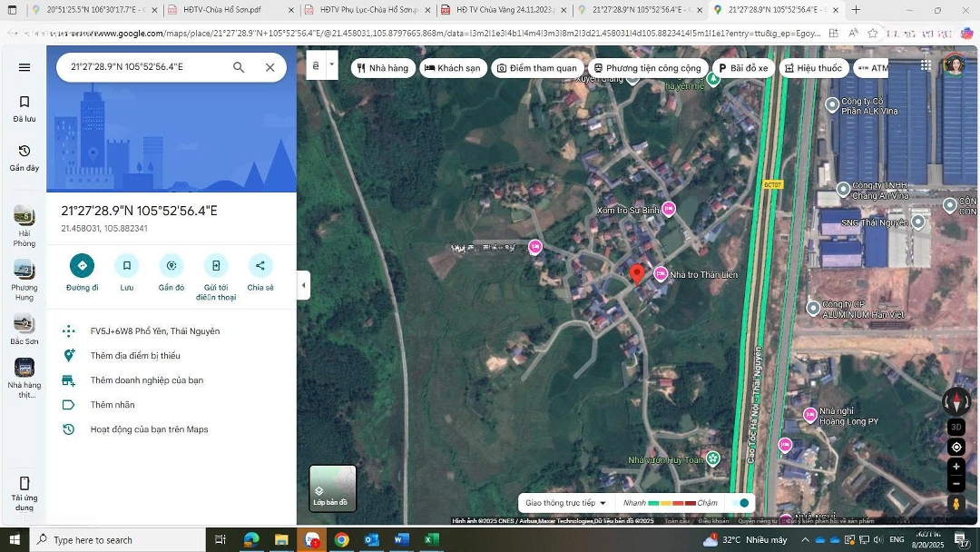Select the Khách sạn category chip

pyautogui.click(x=453, y=68)
